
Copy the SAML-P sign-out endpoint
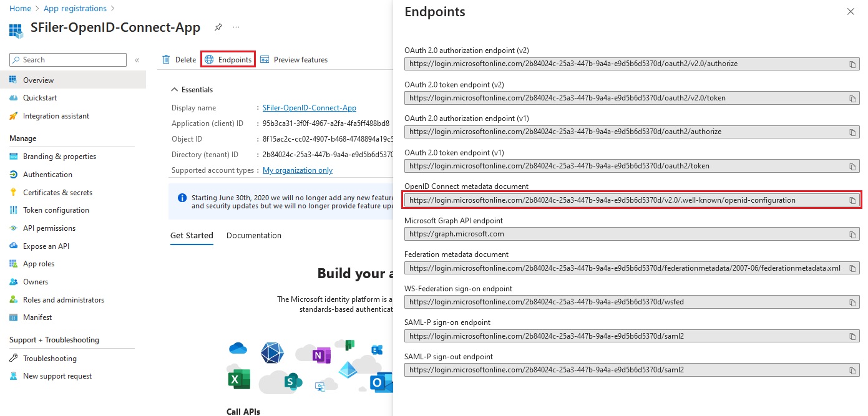[852, 370]
